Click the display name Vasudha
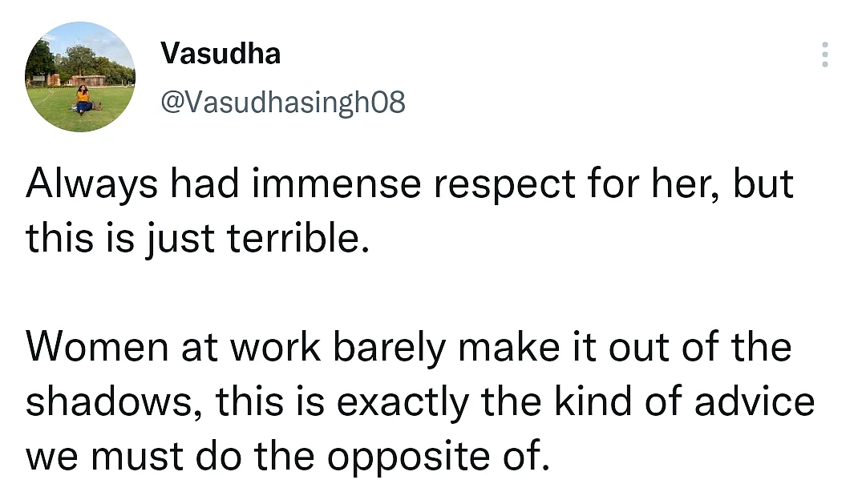 (x=221, y=54)
